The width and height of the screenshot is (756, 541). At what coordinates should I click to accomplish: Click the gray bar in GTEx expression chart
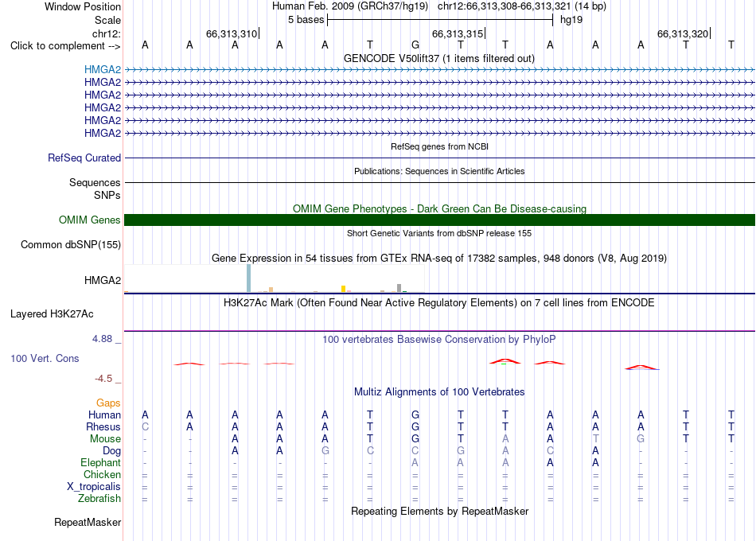(399, 288)
